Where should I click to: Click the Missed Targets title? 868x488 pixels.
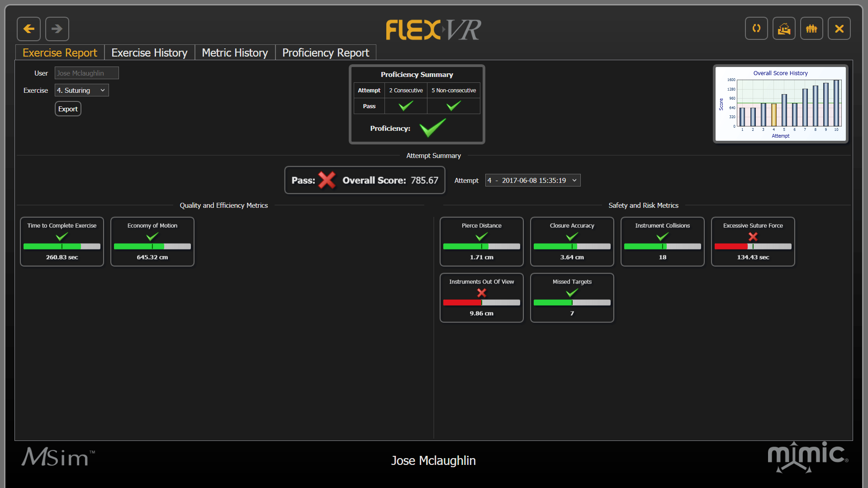(x=572, y=282)
